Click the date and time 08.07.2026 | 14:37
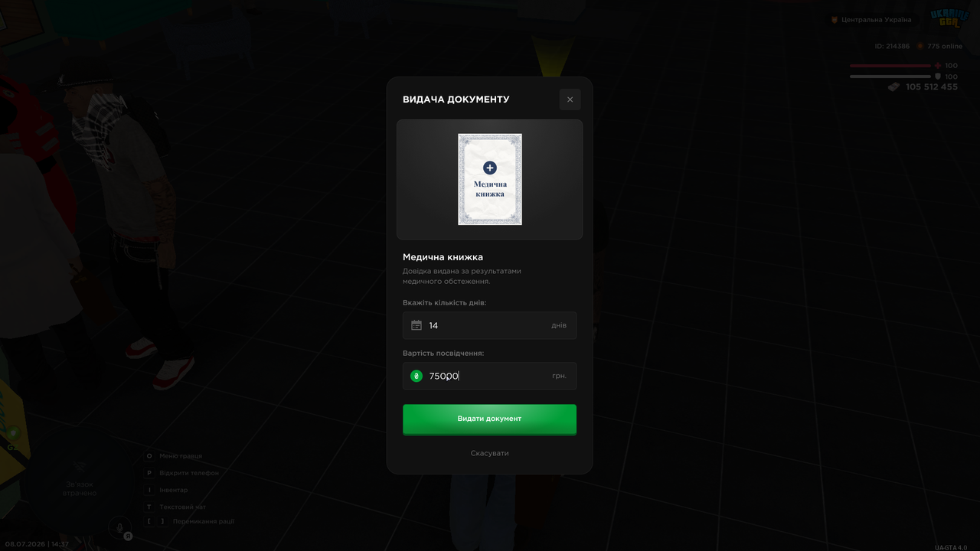This screenshot has height=551, width=980. [37, 544]
